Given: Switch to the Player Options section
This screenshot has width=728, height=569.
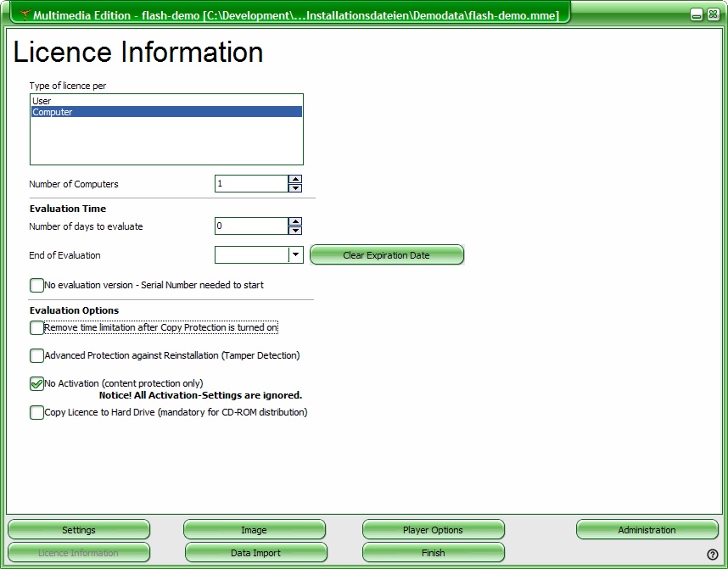Looking at the screenshot, I should tap(433, 530).
